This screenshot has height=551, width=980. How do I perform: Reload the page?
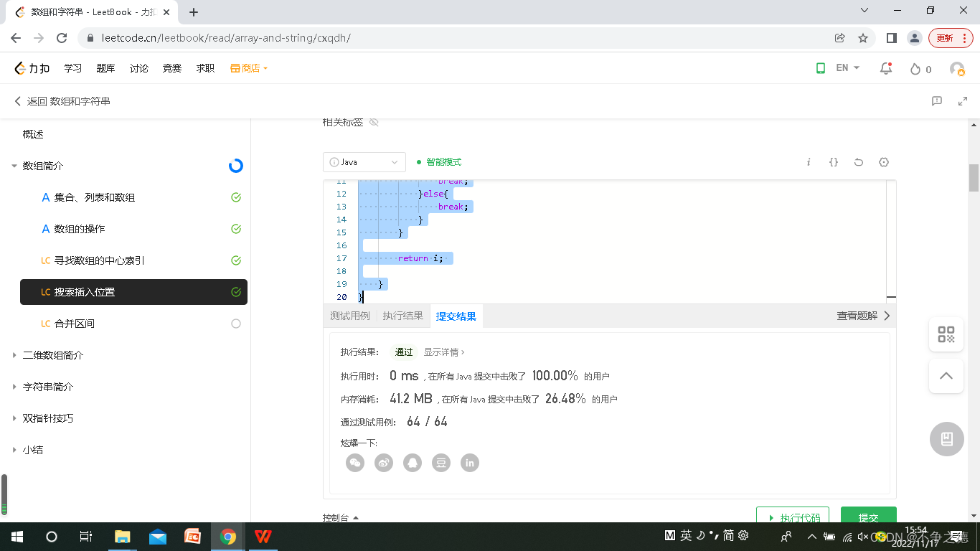(x=62, y=38)
